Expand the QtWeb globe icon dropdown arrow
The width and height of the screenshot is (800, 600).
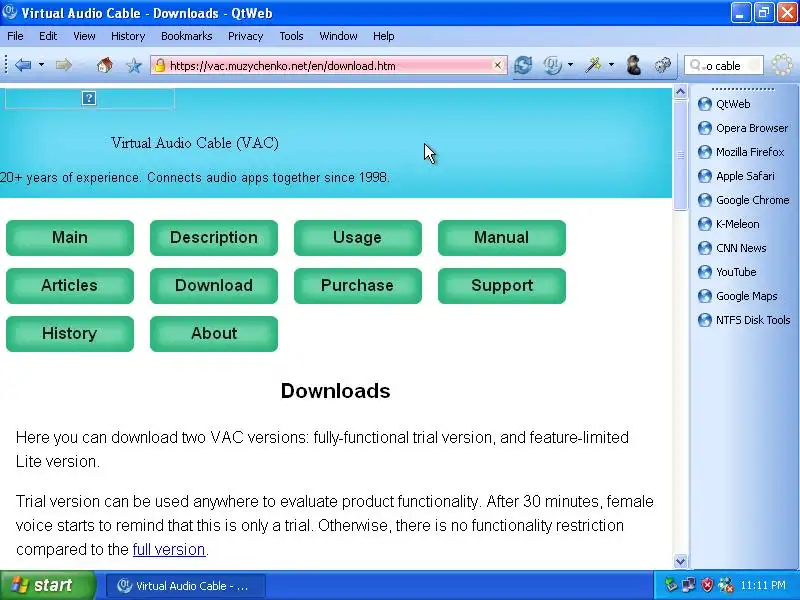570,65
